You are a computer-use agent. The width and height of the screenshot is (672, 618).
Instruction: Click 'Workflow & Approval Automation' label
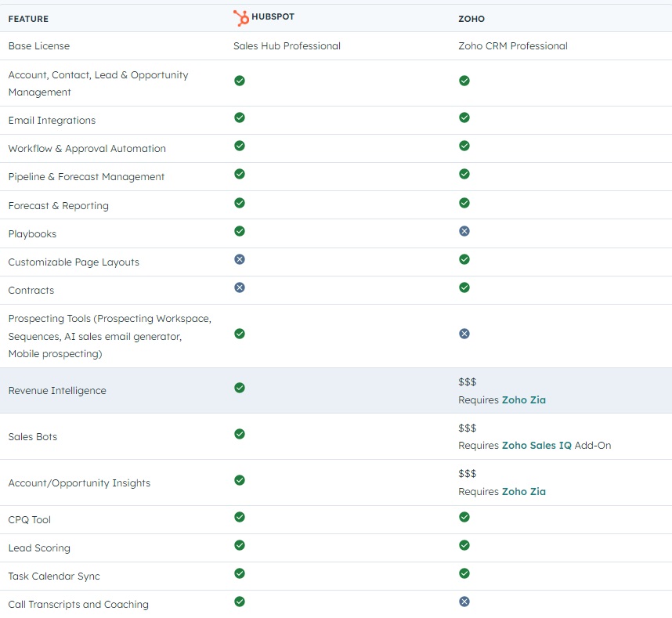tap(87, 149)
